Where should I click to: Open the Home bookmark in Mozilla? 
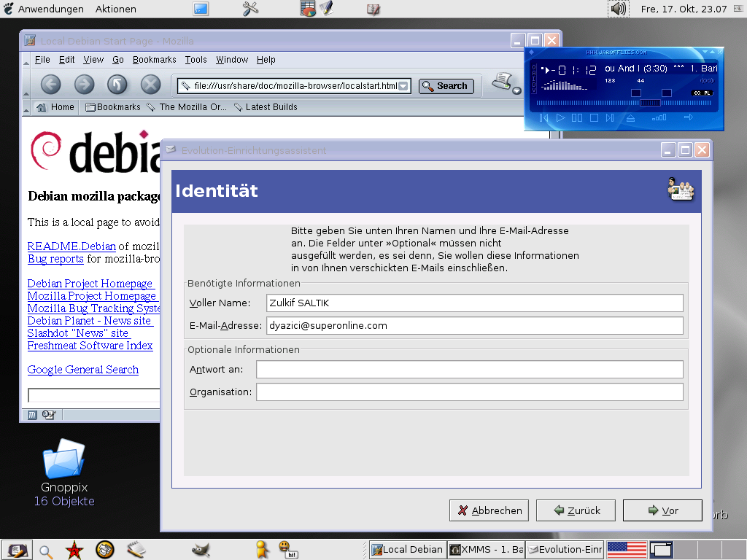point(55,107)
